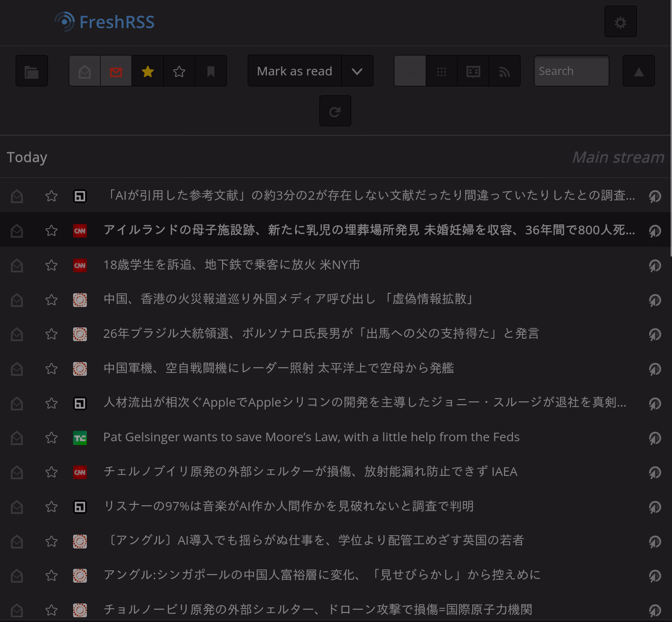Expand the article about the 18-year-old student charged

click(232, 265)
